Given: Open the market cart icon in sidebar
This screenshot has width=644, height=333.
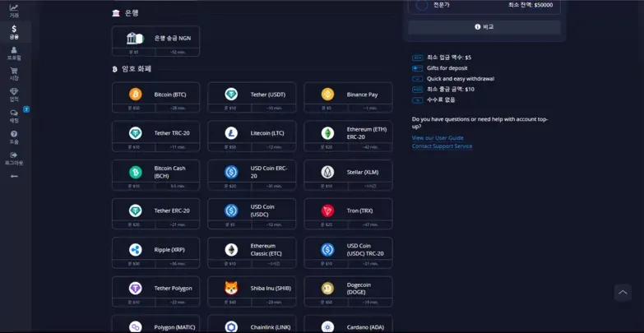Looking at the screenshot, I should click(14, 71).
